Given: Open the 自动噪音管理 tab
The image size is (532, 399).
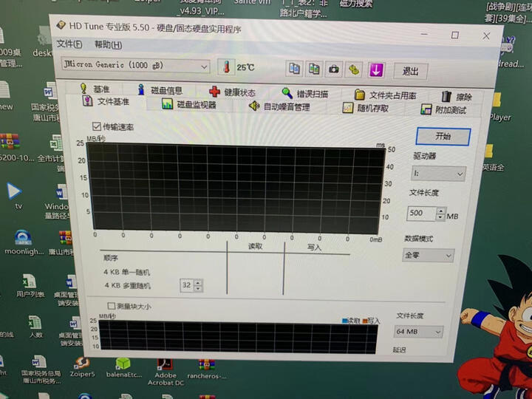Looking at the screenshot, I should 279,106.
